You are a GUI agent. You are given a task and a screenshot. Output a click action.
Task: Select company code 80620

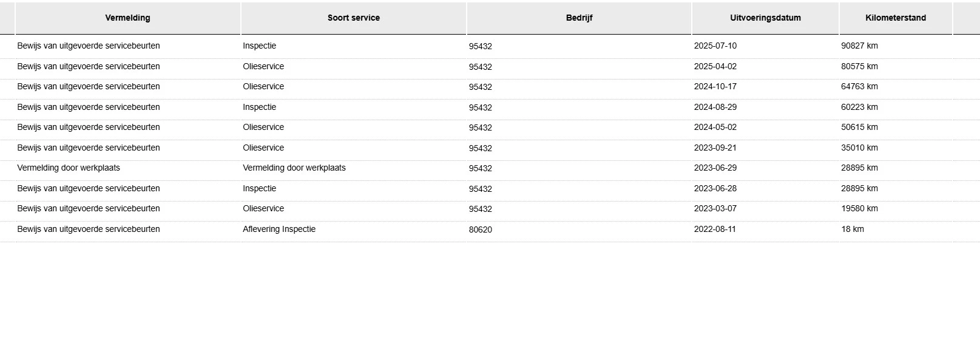click(480, 230)
